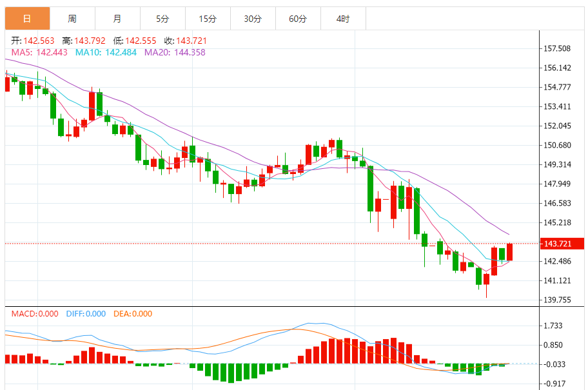The image size is (588, 390).
Task: Click the latest red candlestick
Action: pyautogui.click(x=509, y=252)
